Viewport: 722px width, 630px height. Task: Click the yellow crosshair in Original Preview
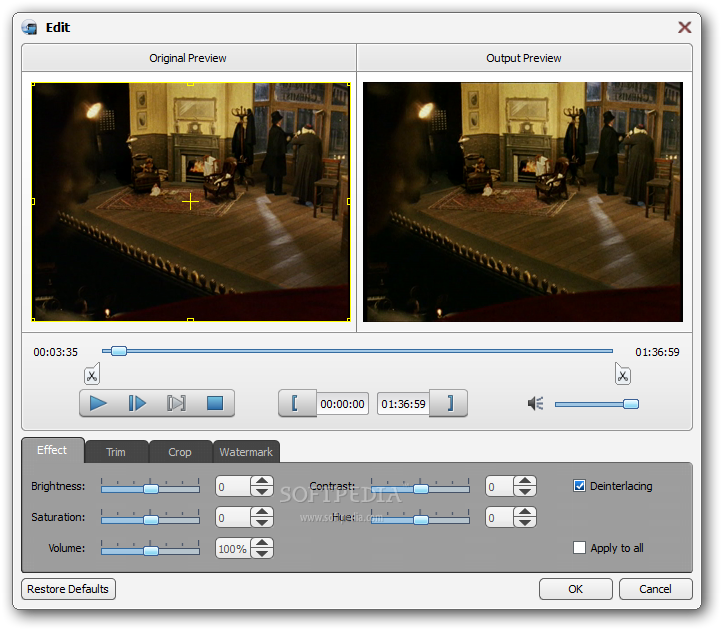click(x=190, y=202)
